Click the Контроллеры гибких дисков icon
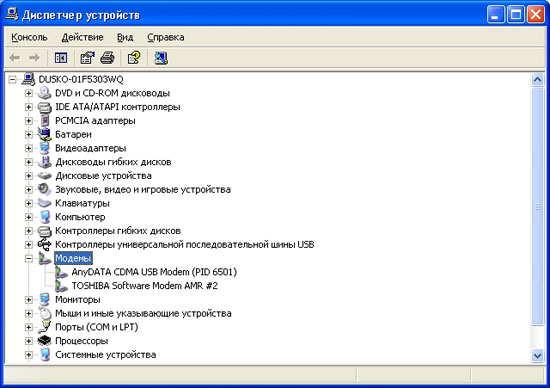Image resolution: width=550 pixels, height=388 pixels. (x=45, y=231)
